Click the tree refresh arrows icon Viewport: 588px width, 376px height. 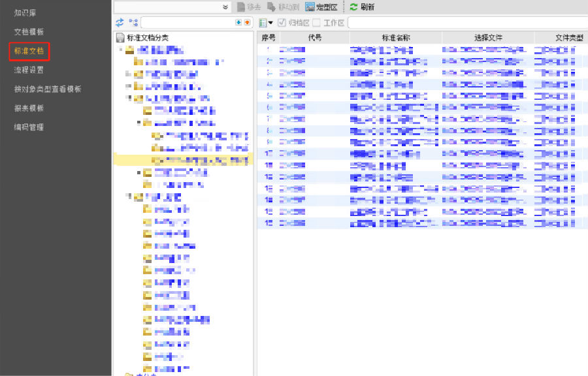click(120, 22)
